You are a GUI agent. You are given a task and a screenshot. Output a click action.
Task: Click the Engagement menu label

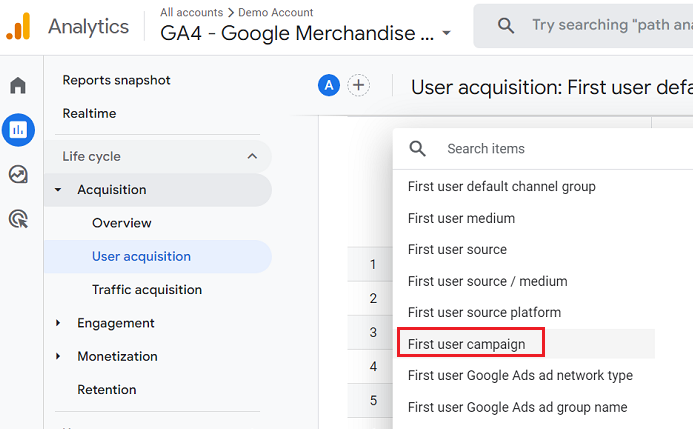(x=116, y=323)
